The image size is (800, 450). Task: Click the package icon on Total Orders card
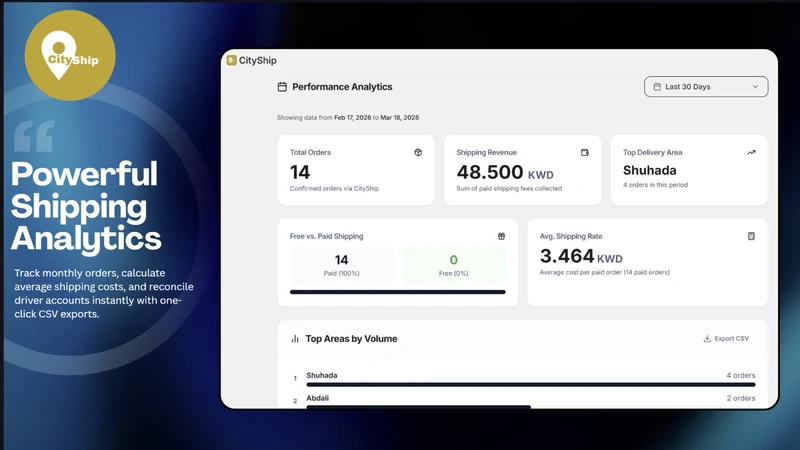pyautogui.click(x=418, y=152)
